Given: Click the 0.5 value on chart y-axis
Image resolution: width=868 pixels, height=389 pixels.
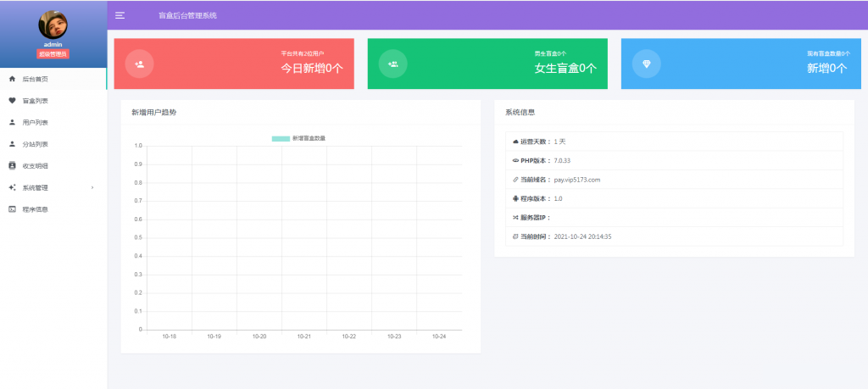Looking at the screenshot, I should click(x=138, y=238).
